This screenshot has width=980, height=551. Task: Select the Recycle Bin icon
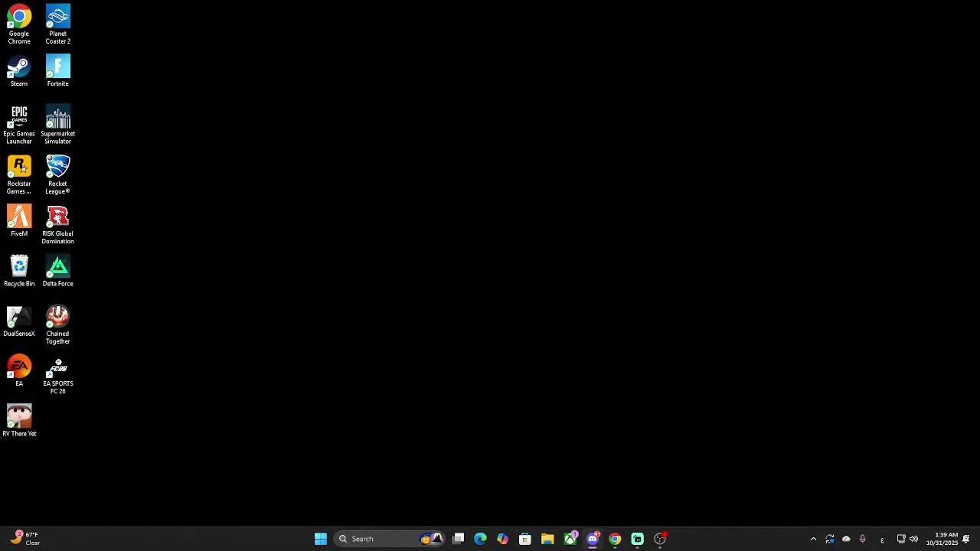(19, 271)
